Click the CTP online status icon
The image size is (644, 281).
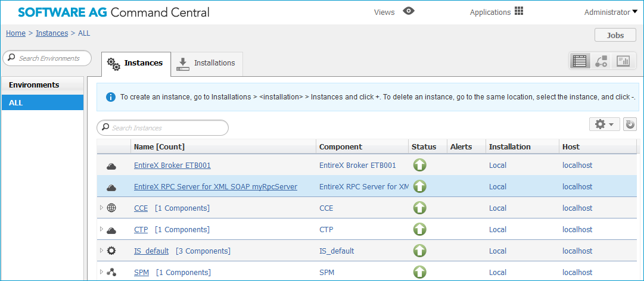click(419, 229)
